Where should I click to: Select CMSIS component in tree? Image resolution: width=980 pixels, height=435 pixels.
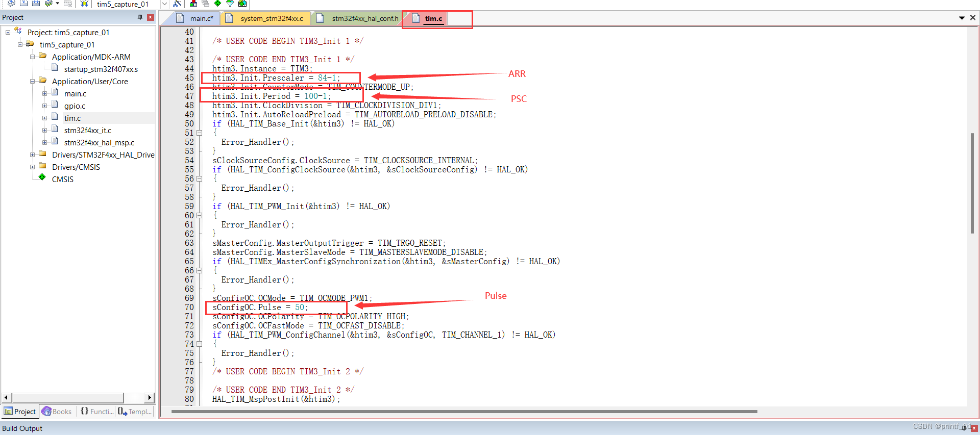click(x=62, y=179)
